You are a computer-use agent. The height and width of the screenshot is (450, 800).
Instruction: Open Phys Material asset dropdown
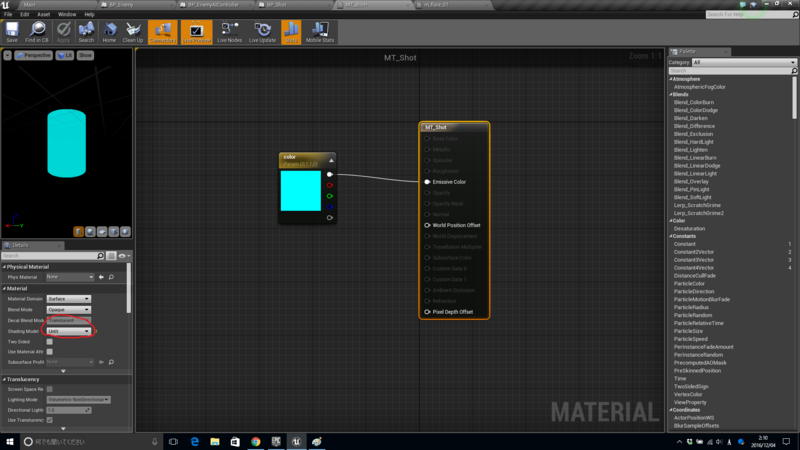tap(70, 277)
